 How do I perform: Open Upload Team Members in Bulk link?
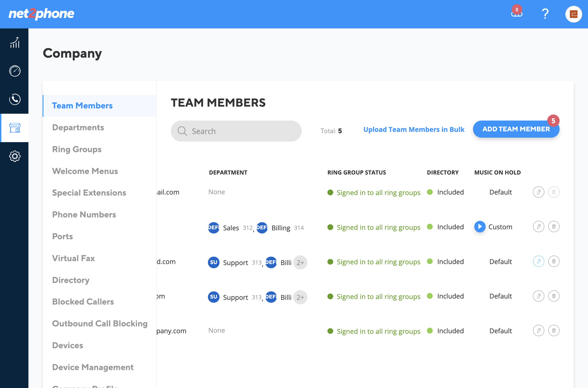point(414,130)
